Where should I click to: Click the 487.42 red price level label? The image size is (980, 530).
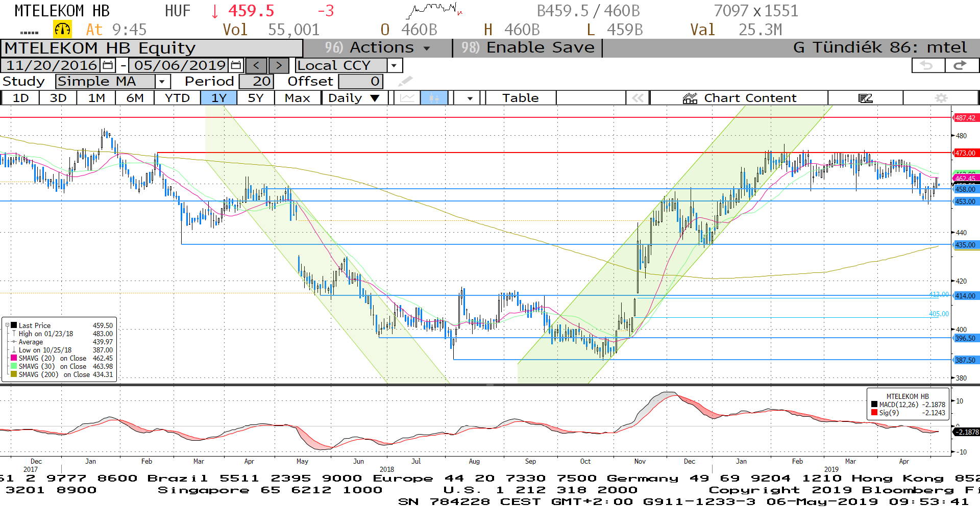[965, 118]
